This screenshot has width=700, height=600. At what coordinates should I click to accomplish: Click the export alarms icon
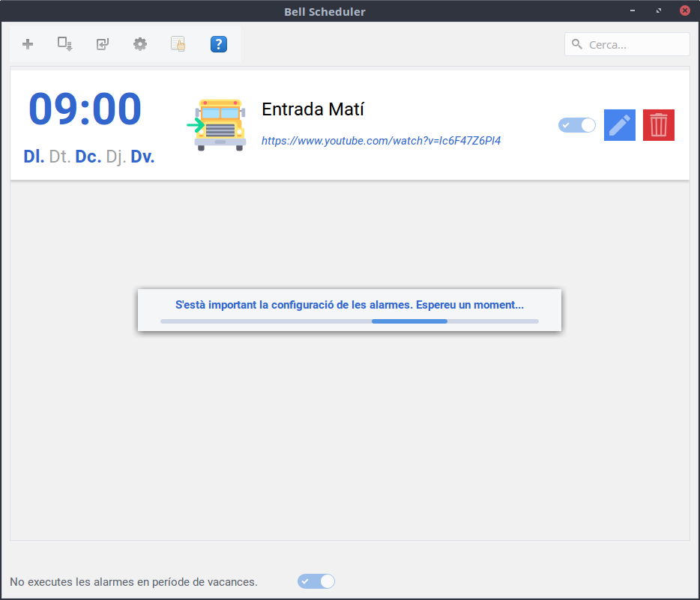(x=65, y=44)
